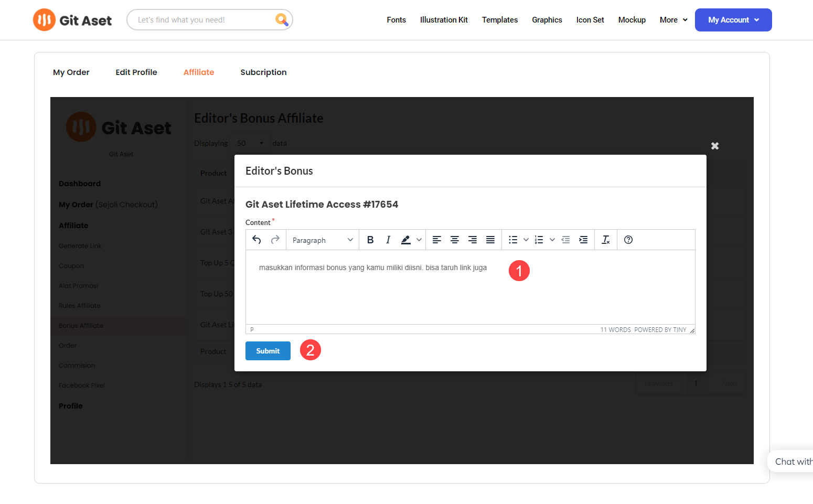Redo the last edit in the editor
The height and width of the screenshot is (504, 813).
click(275, 240)
